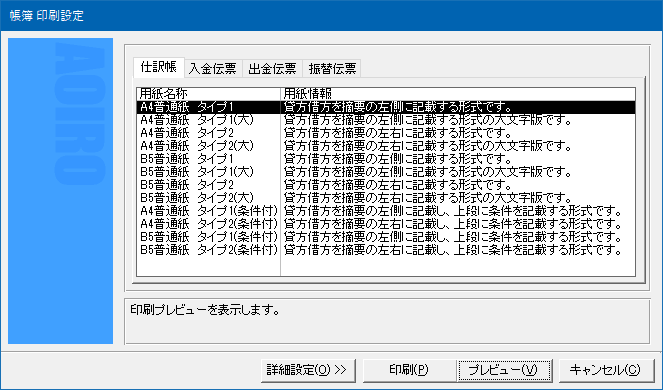The height and width of the screenshot is (390, 663).
Task: Select row A4普通紙 タイプ2(条件付)
Action: [386, 224]
